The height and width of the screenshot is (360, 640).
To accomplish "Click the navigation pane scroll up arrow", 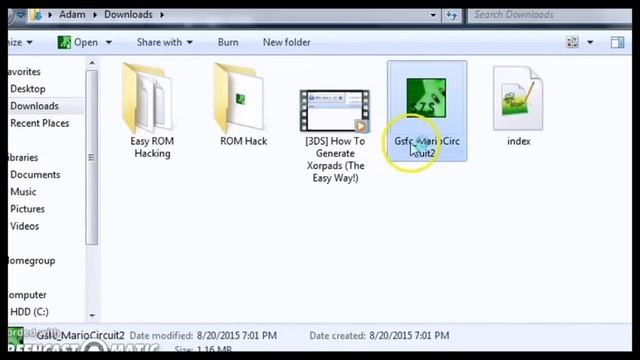I will point(92,63).
